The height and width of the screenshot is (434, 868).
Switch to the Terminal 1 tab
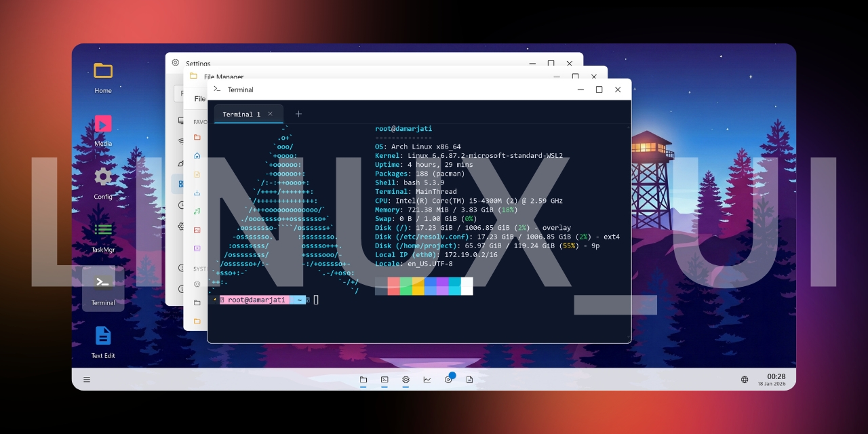click(243, 114)
